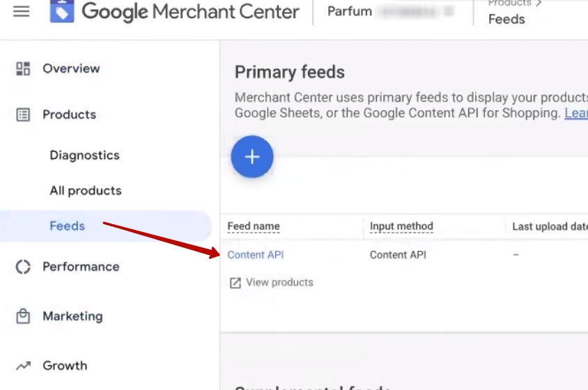Click the Growth trend arrow icon
Screen dimensions: 588x390
click(x=23, y=366)
